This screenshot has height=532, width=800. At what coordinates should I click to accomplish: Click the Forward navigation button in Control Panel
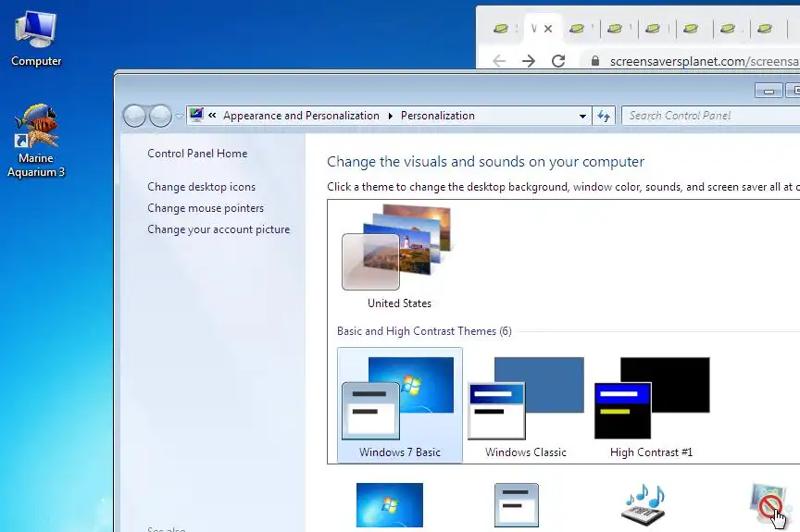point(160,116)
